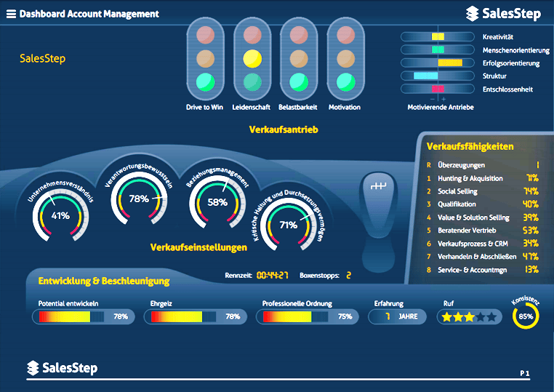
Task: Click the Drive to Win traffic light
Action: coord(204,60)
